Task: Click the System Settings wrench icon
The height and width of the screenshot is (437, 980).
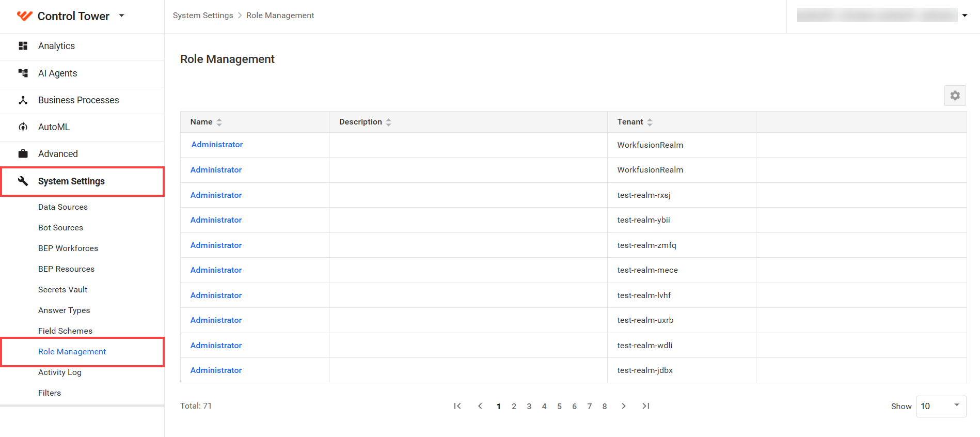Action: click(x=23, y=181)
